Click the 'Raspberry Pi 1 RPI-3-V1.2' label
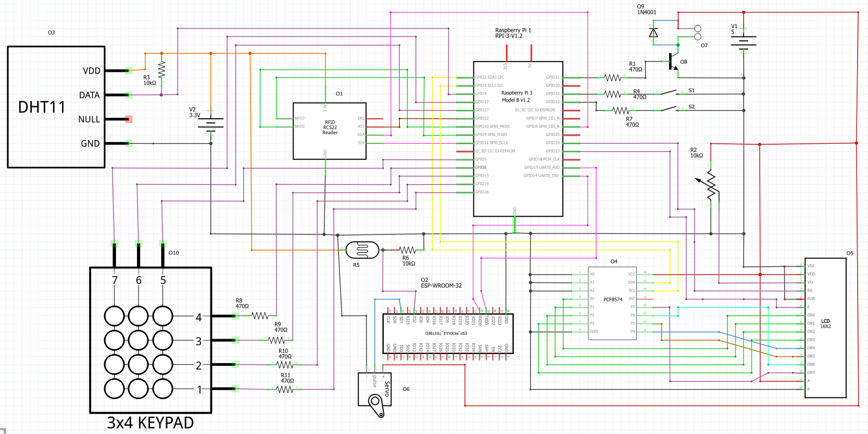This screenshot has height=434, width=868. (x=513, y=33)
